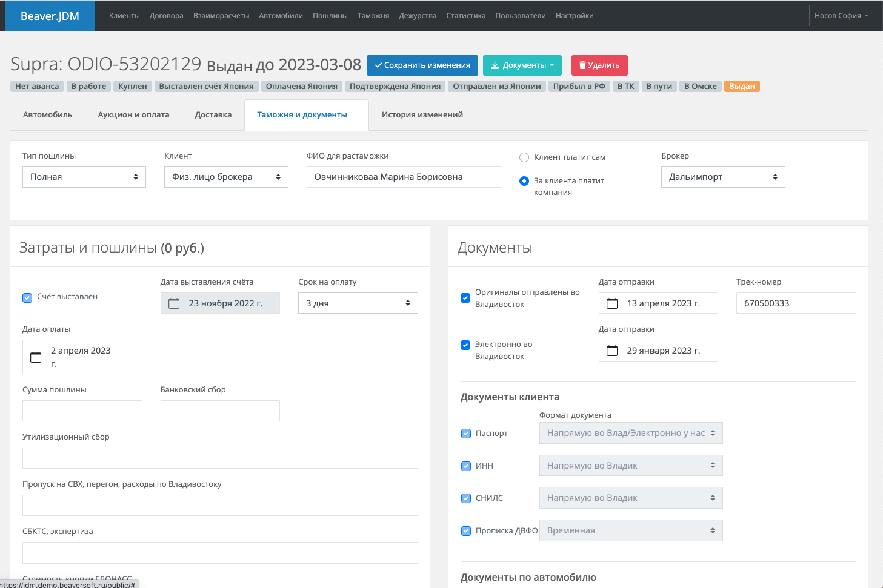The width and height of the screenshot is (883, 588).
Task: Click В работе status badge
Action: [x=88, y=87]
